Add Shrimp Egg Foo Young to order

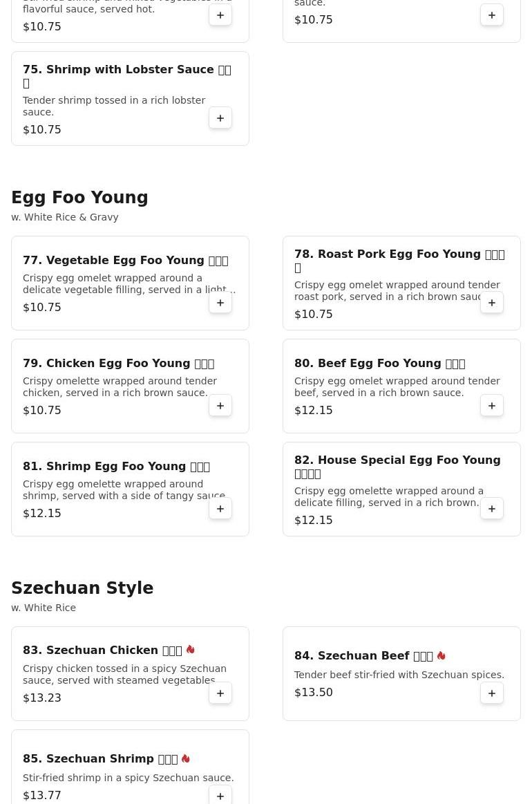tap(220, 509)
